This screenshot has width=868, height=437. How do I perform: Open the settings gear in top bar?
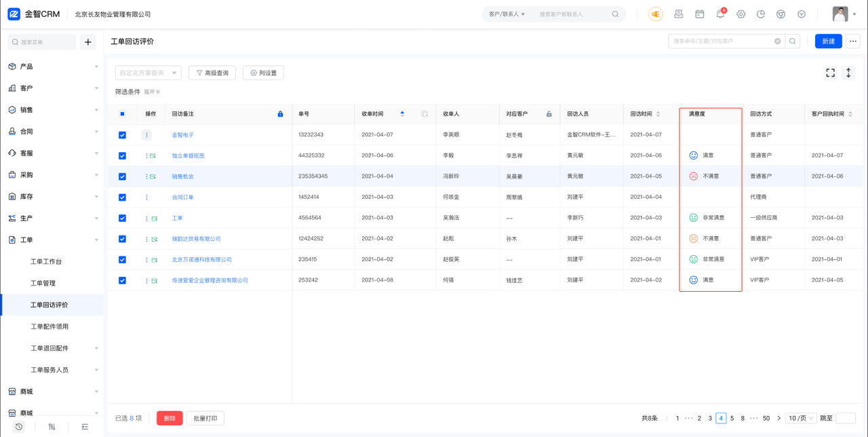pos(741,14)
